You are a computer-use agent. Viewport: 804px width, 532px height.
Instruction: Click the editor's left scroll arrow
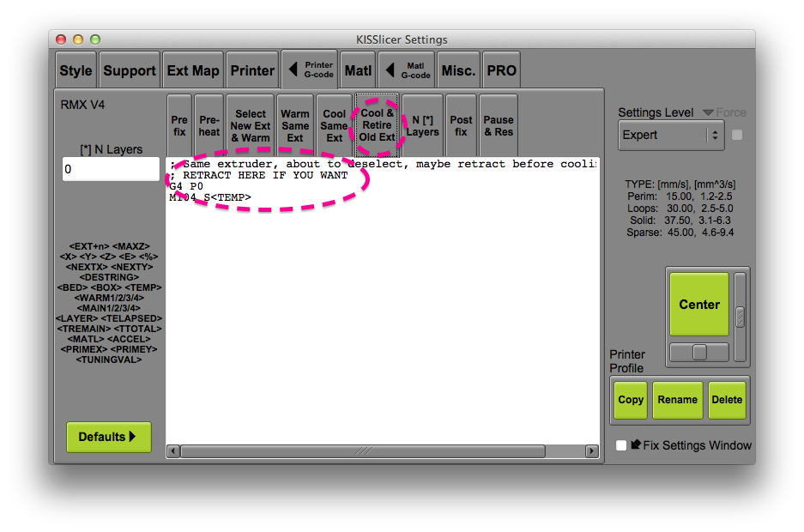(x=173, y=451)
